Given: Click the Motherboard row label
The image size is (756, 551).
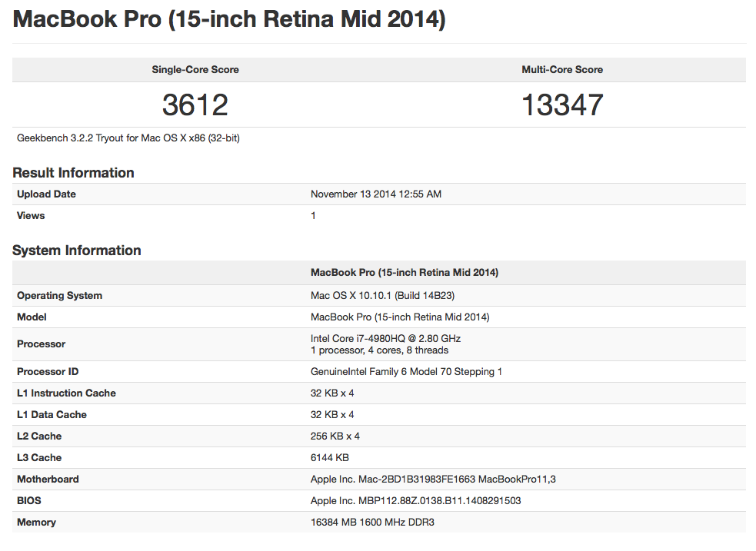Looking at the screenshot, I should [48, 480].
